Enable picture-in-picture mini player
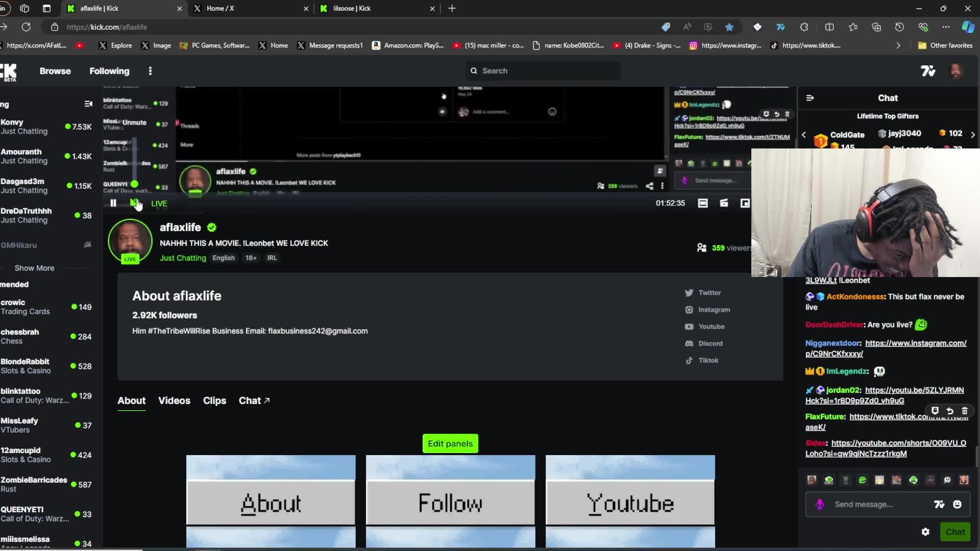The image size is (980, 551). coord(745,203)
